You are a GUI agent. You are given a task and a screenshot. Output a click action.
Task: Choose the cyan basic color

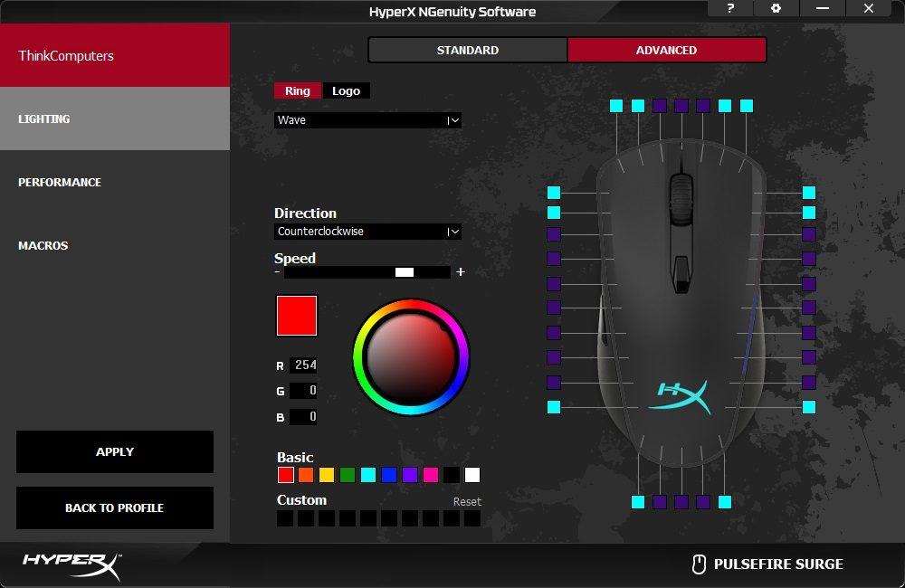pyautogui.click(x=368, y=475)
